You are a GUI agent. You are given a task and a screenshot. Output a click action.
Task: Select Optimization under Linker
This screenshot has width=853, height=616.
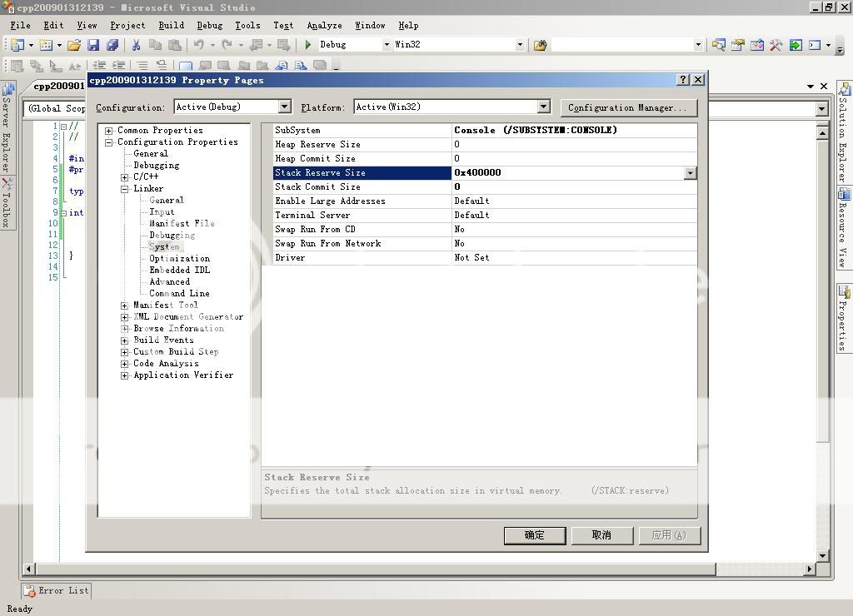point(179,259)
